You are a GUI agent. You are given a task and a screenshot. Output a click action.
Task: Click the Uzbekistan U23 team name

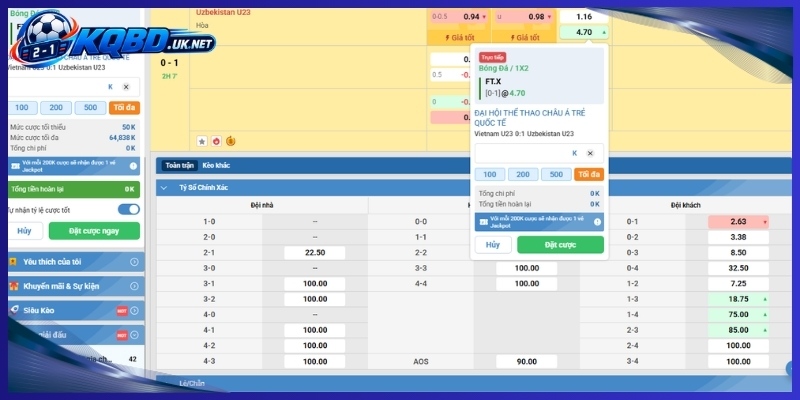pos(223,12)
